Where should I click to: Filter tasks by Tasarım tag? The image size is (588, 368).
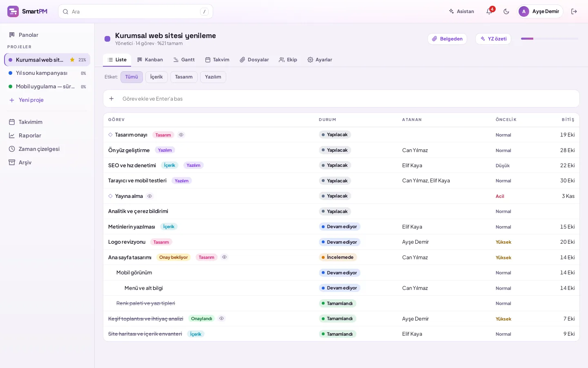pyautogui.click(x=184, y=77)
